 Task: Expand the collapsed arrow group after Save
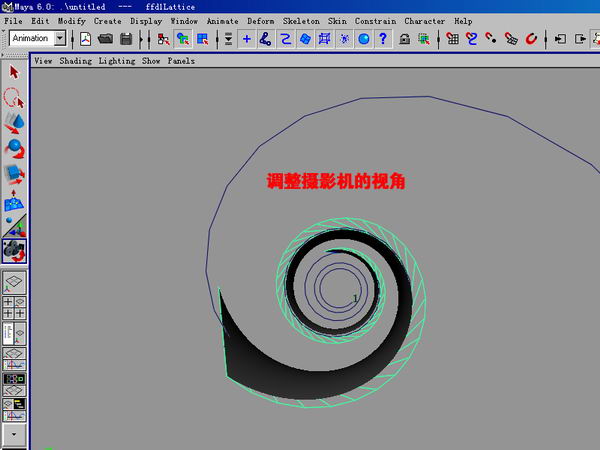click(x=141, y=39)
